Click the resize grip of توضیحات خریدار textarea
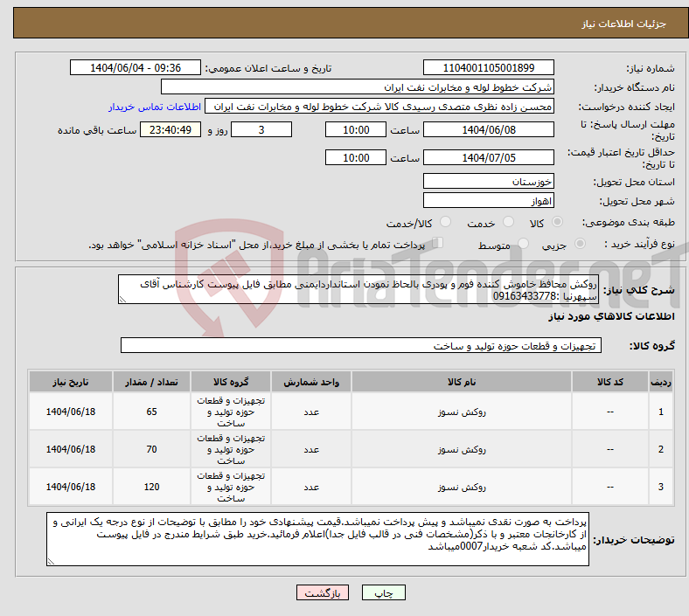The height and width of the screenshot is (616, 689). coord(51,562)
